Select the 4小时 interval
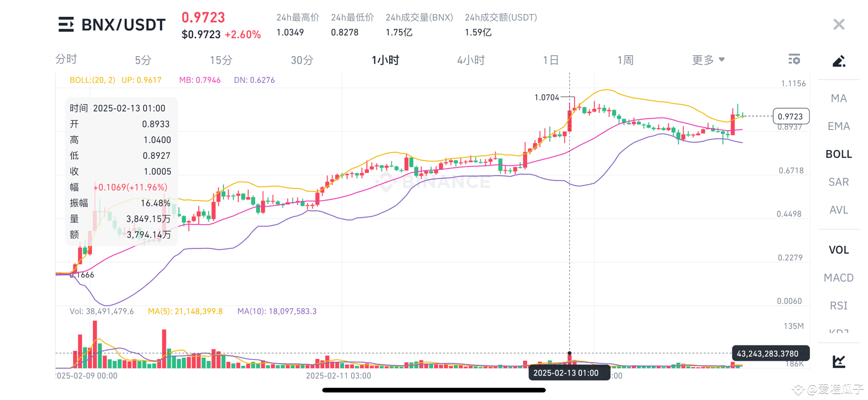The height and width of the screenshot is (400, 868). (x=471, y=60)
